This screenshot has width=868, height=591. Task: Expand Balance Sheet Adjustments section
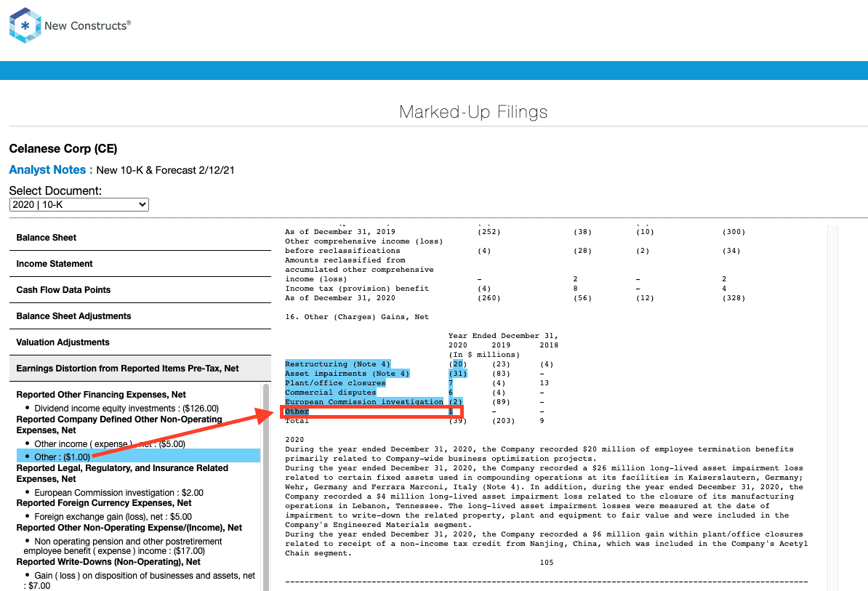[140, 316]
